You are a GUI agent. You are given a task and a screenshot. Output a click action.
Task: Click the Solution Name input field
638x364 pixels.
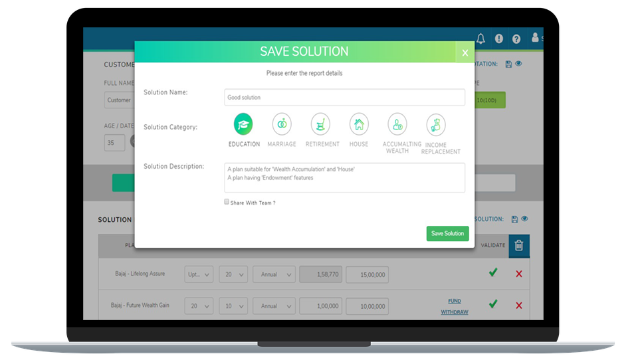tap(344, 98)
